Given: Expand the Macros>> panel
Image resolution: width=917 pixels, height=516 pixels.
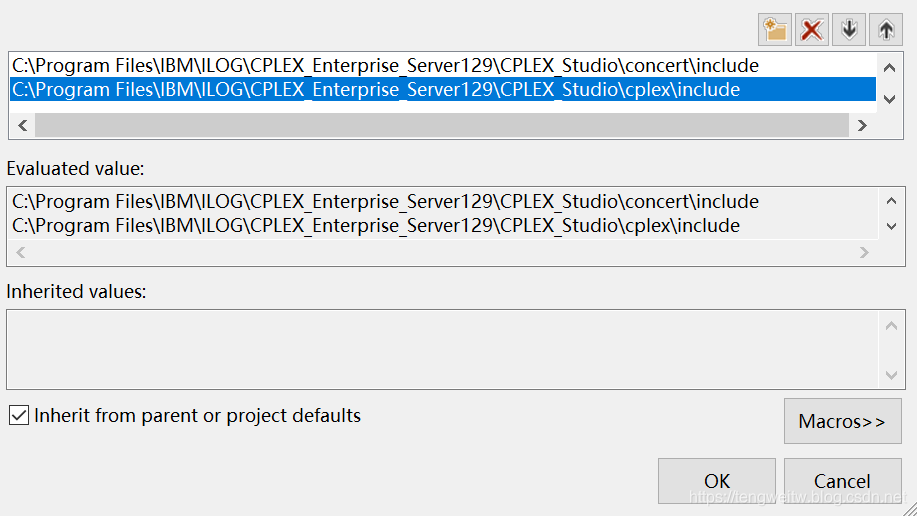Looking at the screenshot, I should tap(842, 421).
